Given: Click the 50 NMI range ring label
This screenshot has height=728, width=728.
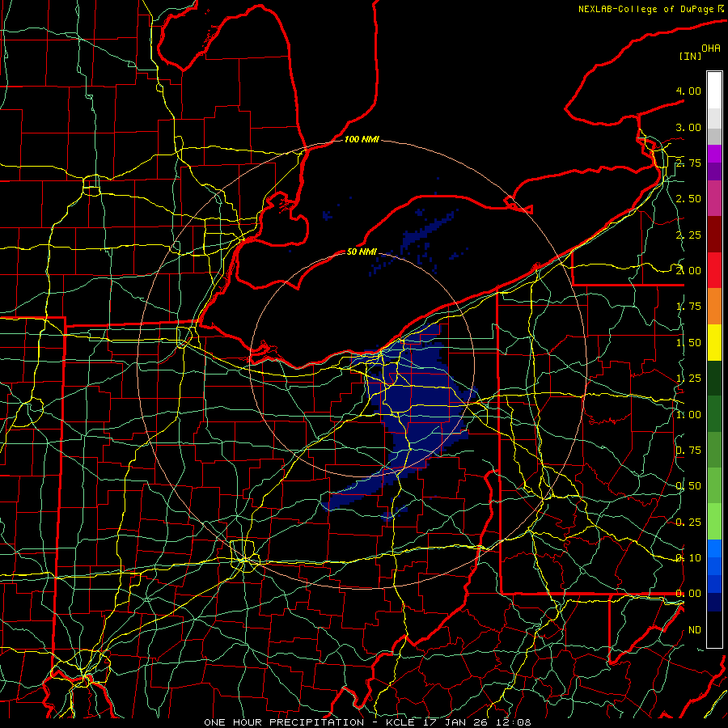Looking at the screenshot, I should click(362, 252).
